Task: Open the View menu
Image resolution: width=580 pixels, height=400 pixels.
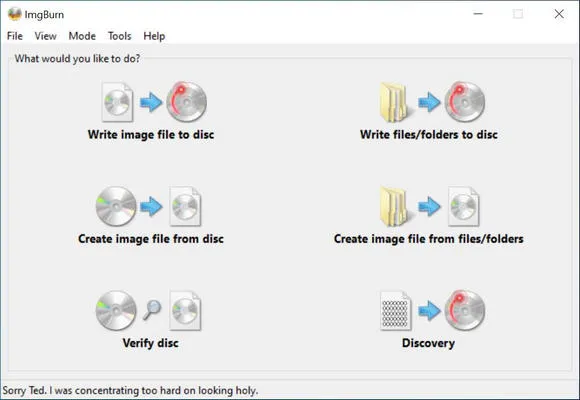Action: [x=45, y=36]
